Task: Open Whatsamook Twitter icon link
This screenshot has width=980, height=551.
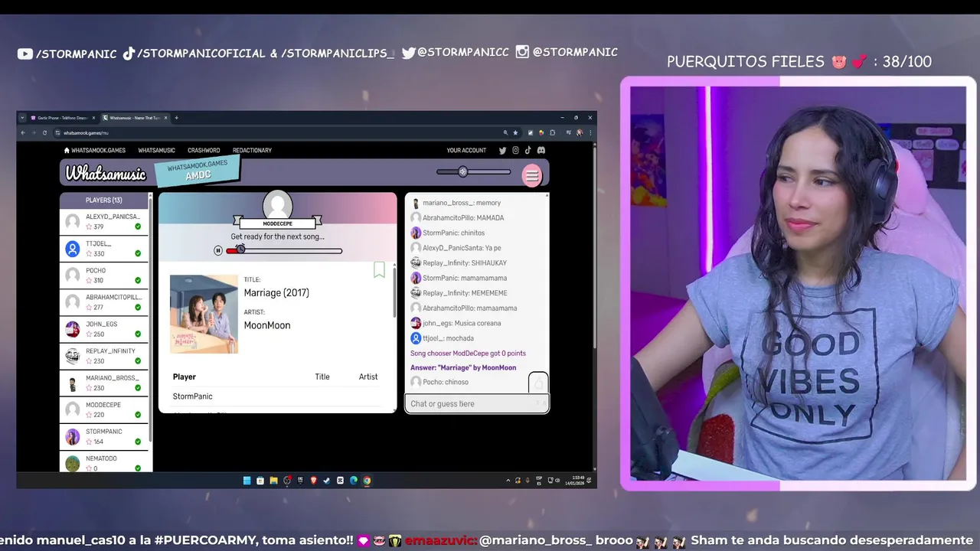Action: point(502,150)
